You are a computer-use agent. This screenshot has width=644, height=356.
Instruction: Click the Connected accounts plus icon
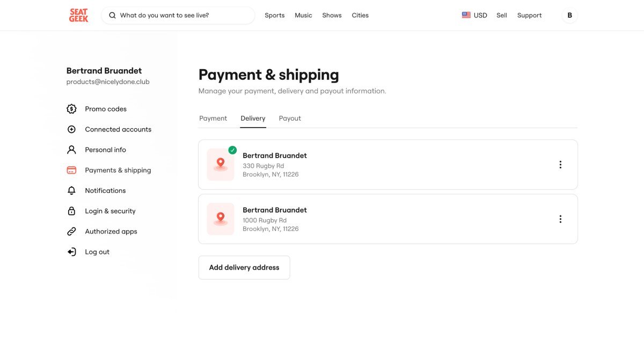coord(71,129)
